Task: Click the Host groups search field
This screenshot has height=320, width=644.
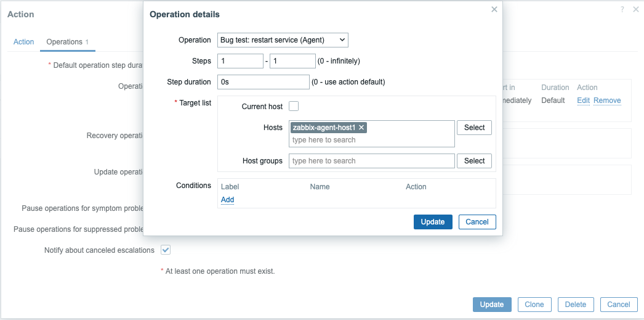Action: point(371,161)
